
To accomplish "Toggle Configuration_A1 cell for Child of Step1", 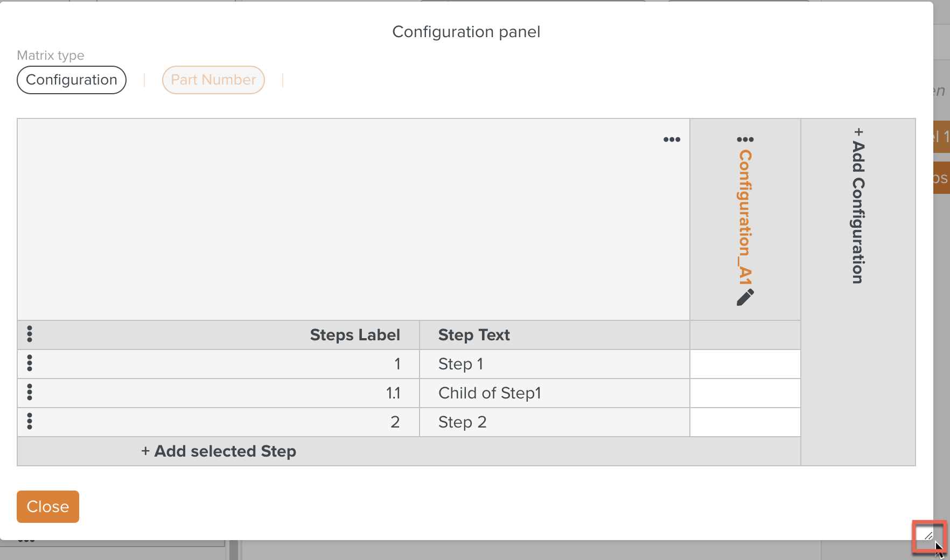I will pyautogui.click(x=745, y=393).
